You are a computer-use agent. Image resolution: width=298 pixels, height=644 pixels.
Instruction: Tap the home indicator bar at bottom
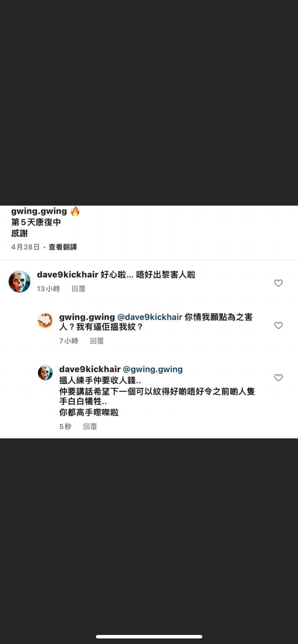pyautogui.click(x=149, y=637)
